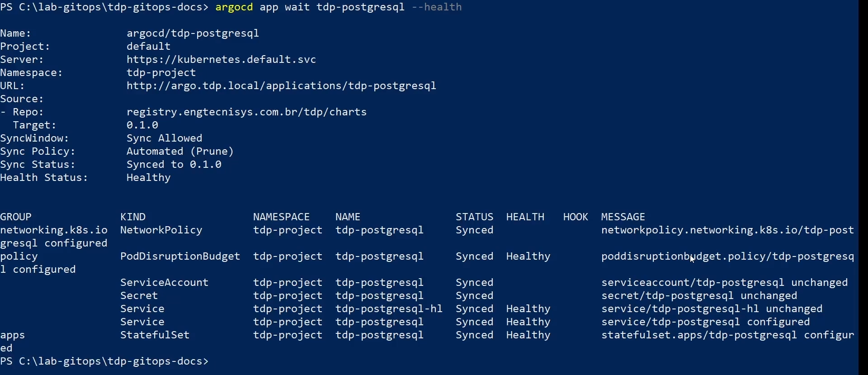Image resolution: width=868 pixels, height=375 pixels.
Task: Click the Healthy value beside Health Status
Action: (148, 177)
